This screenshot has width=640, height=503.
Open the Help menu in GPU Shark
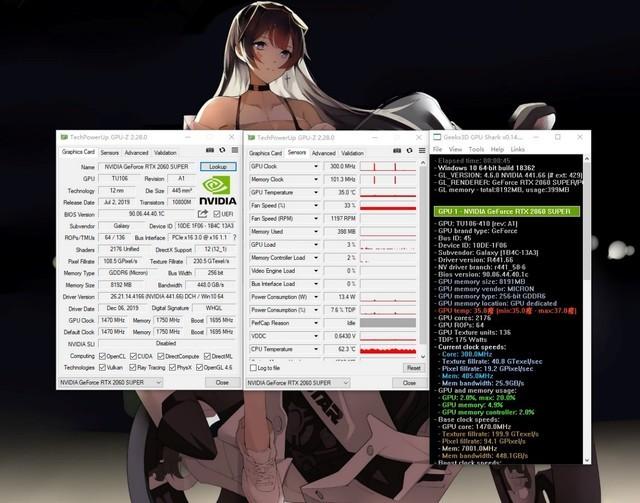497,149
